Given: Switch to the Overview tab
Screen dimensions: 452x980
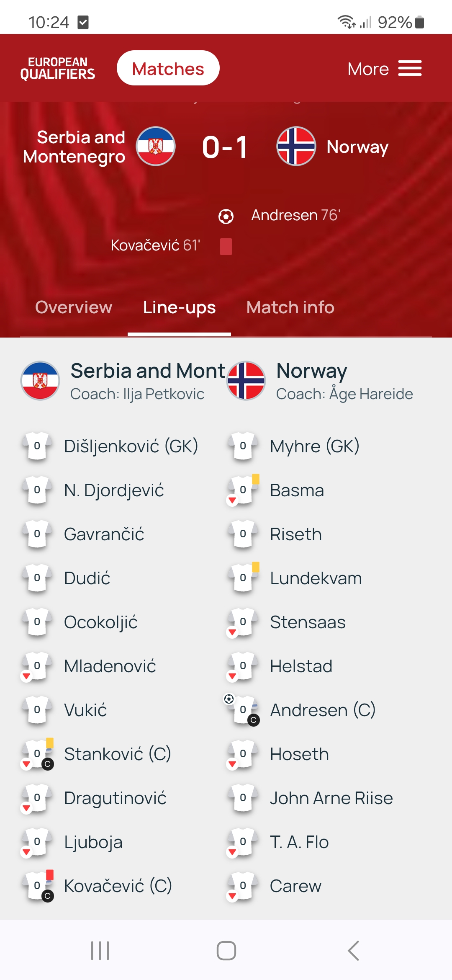Looking at the screenshot, I should coord(74,307).
